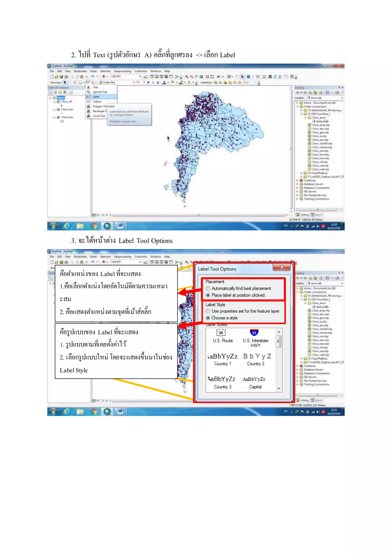Click the Full Extent globe icon
The image size is (392, 554).
[201, 77]
